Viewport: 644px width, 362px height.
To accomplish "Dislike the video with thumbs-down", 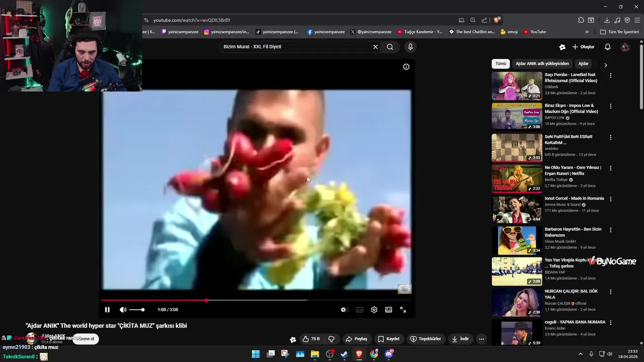I will pyautogui.click(x=331, y=339).
